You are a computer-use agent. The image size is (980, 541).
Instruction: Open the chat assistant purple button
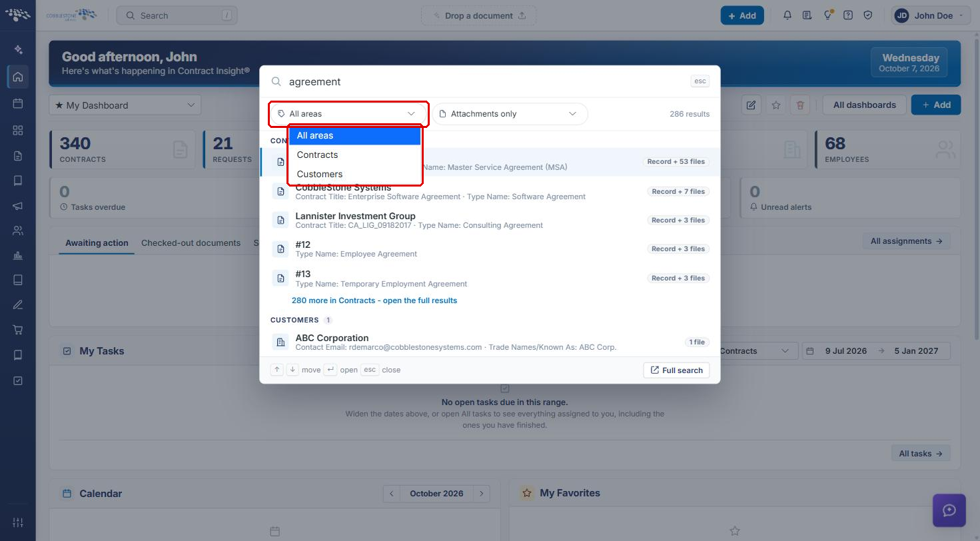click(x=949, y=510)
